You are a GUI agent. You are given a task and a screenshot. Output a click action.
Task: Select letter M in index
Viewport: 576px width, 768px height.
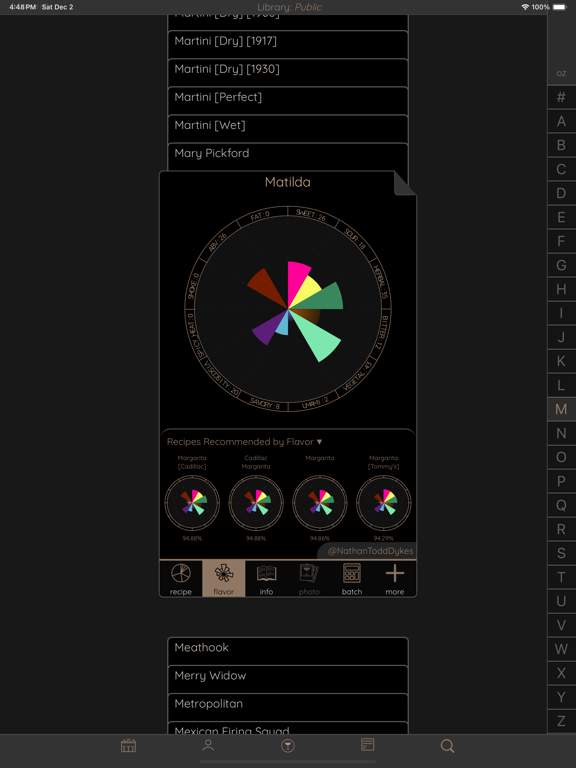point(561,409)
